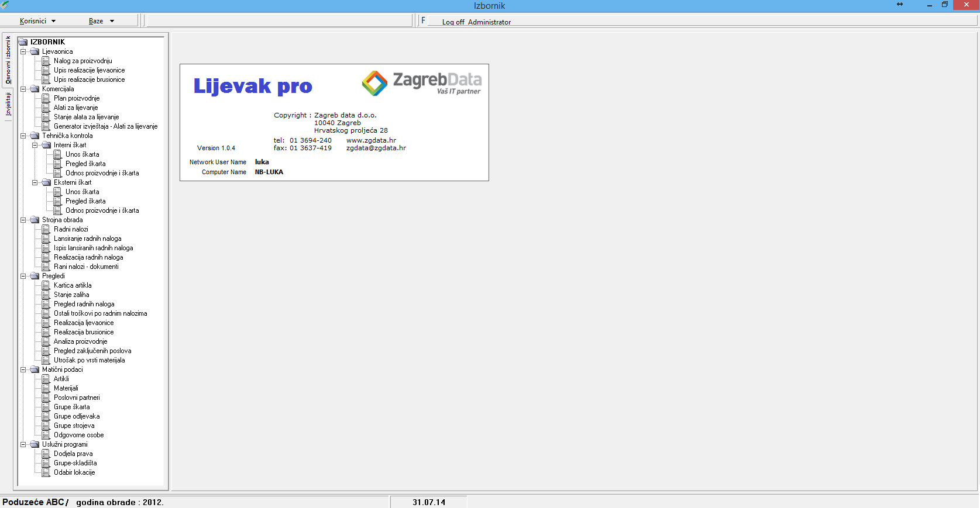Click the Pregledi folder icon
The image size is (980, 508).
(35, 276)
